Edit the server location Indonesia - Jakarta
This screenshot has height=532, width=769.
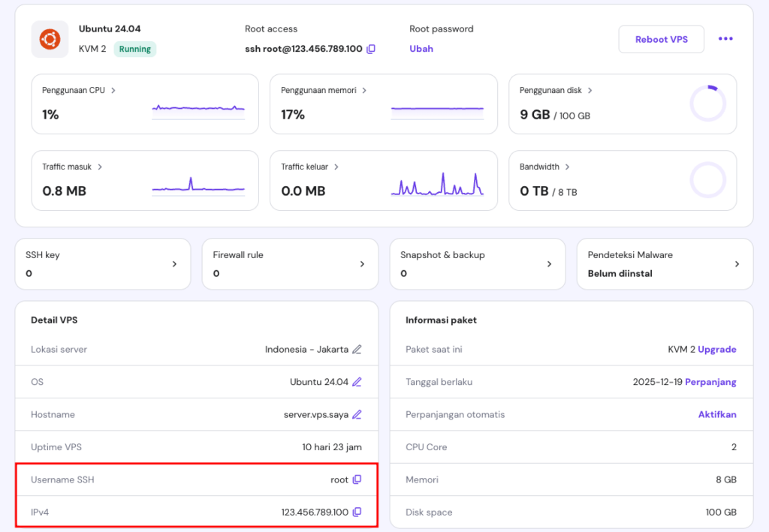pyautogui.click(x=357, y=349)
